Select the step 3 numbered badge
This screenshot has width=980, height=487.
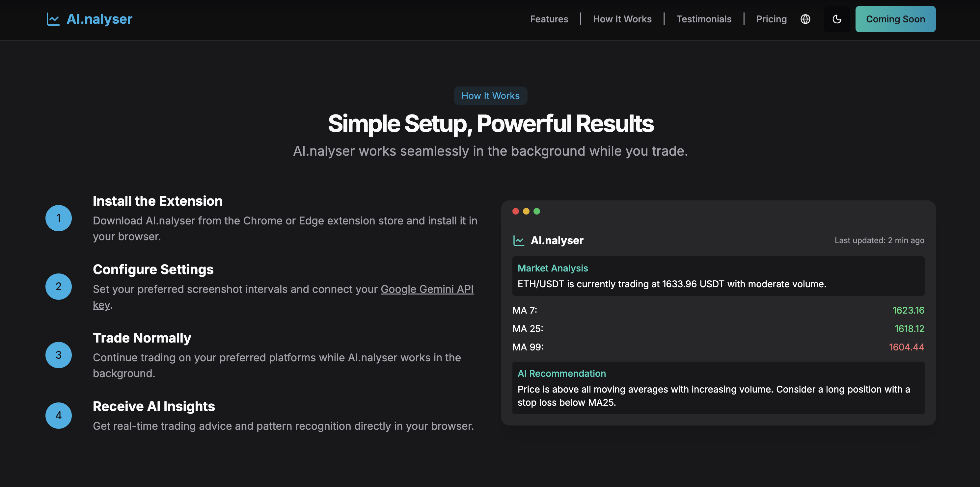point(59,355)
